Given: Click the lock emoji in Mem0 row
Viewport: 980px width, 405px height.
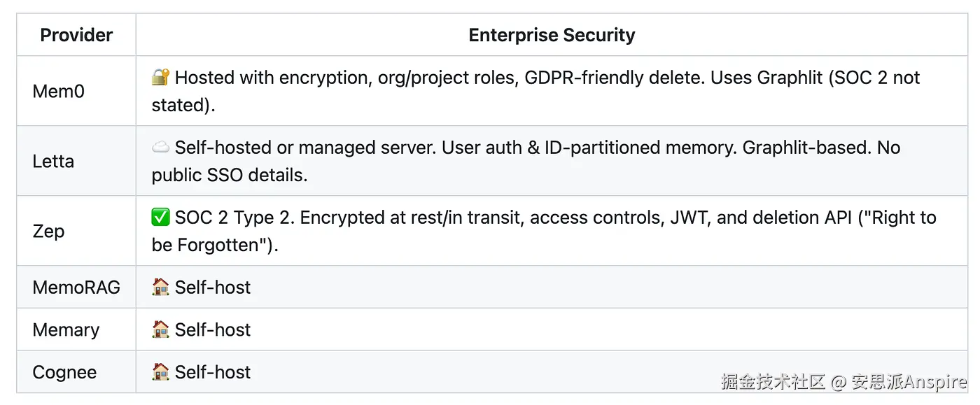Looking at the screenshot, I should (x=160, y=77).
